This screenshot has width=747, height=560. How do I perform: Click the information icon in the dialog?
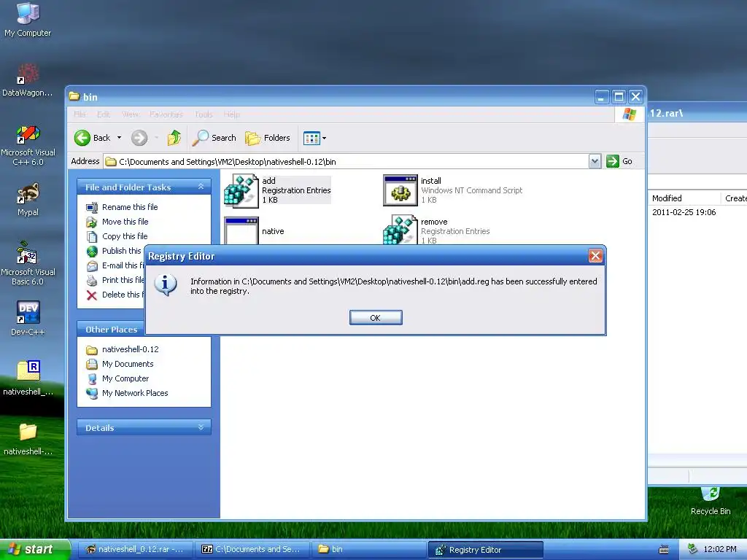(166, 285)
